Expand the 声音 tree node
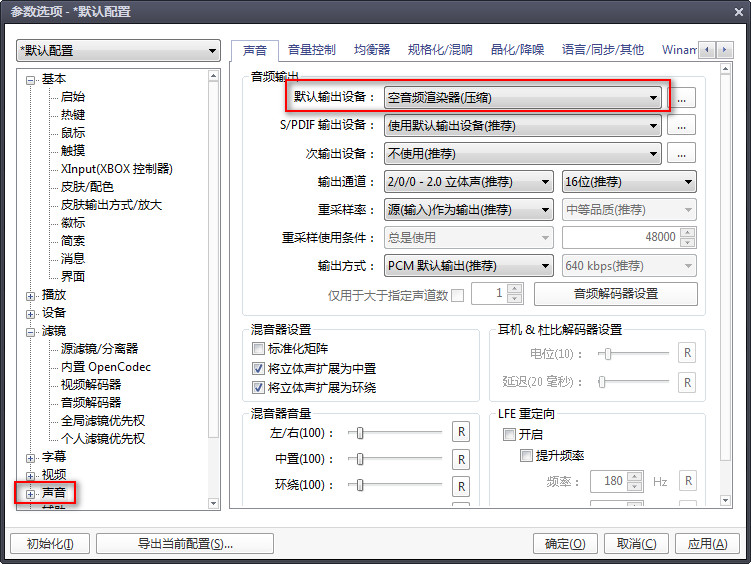Image resolution: width=751 pixels, height=564 pixels. point(30,494)
